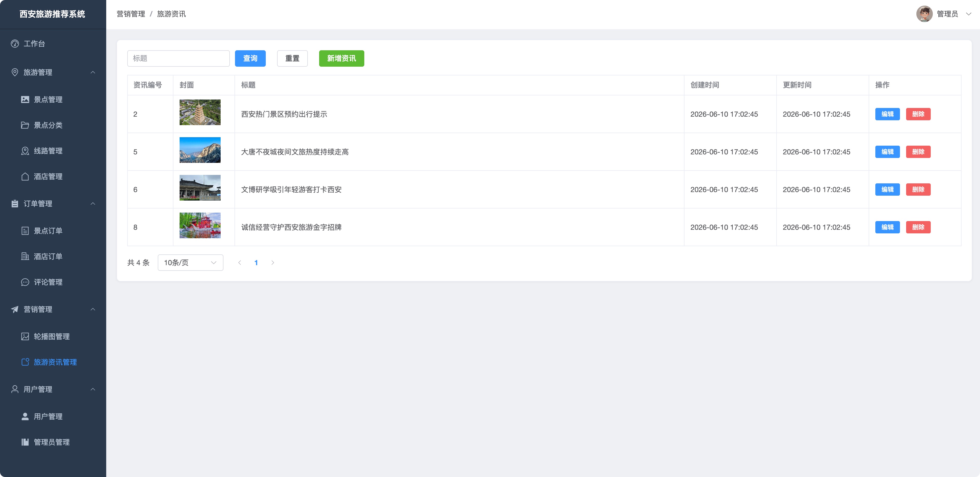Click the green 新增资讯 button
This screenshot has height=477, width=980.
341,58
